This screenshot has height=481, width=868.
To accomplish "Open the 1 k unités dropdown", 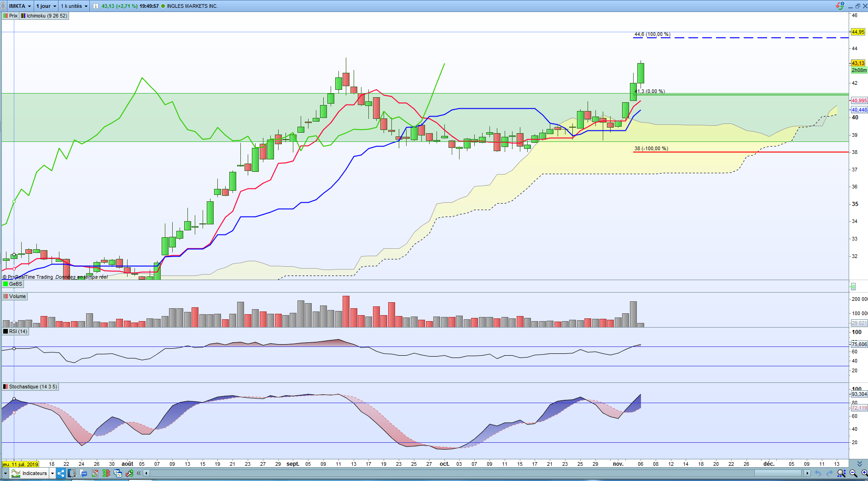I will 74,6.
